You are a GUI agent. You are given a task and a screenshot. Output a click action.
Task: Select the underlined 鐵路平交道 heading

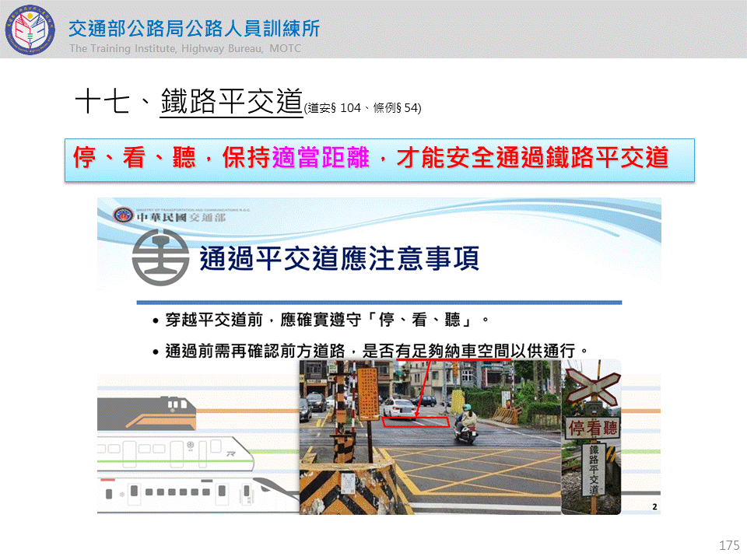point(231,102)
